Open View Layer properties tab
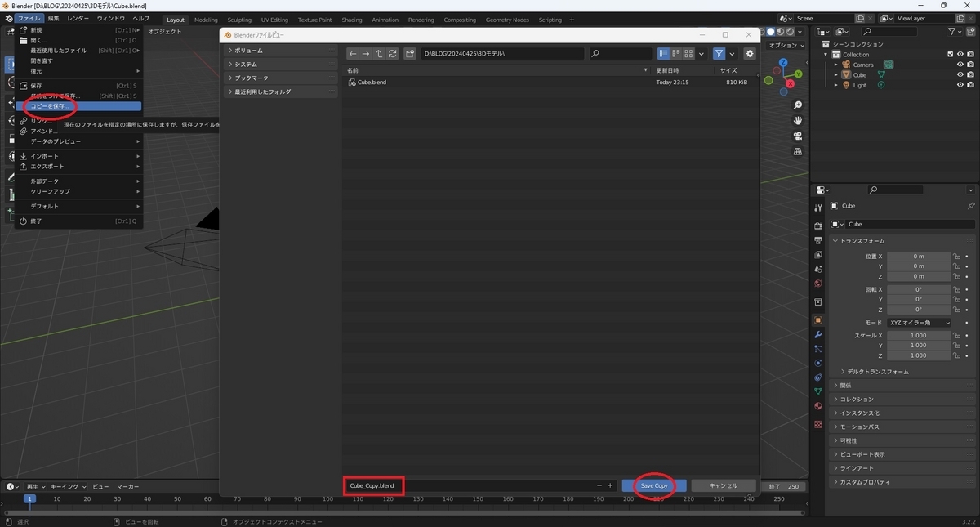980x527 pixels. coord(818,255)
